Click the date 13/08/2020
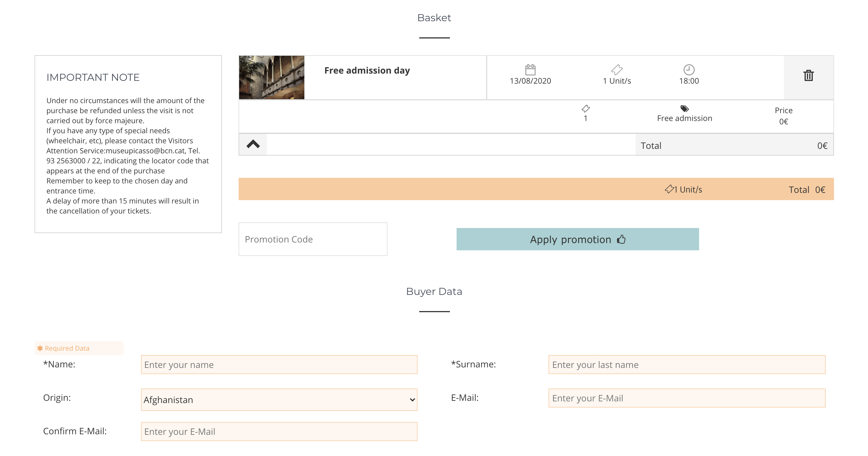868x456 pixels. [x=530, y=81]
